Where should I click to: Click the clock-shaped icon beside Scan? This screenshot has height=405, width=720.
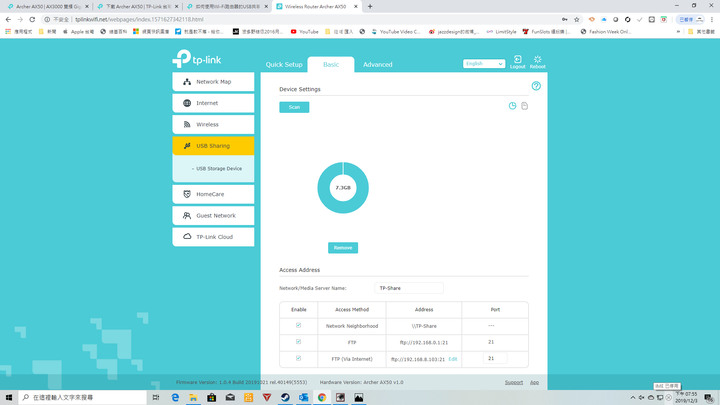512,106
